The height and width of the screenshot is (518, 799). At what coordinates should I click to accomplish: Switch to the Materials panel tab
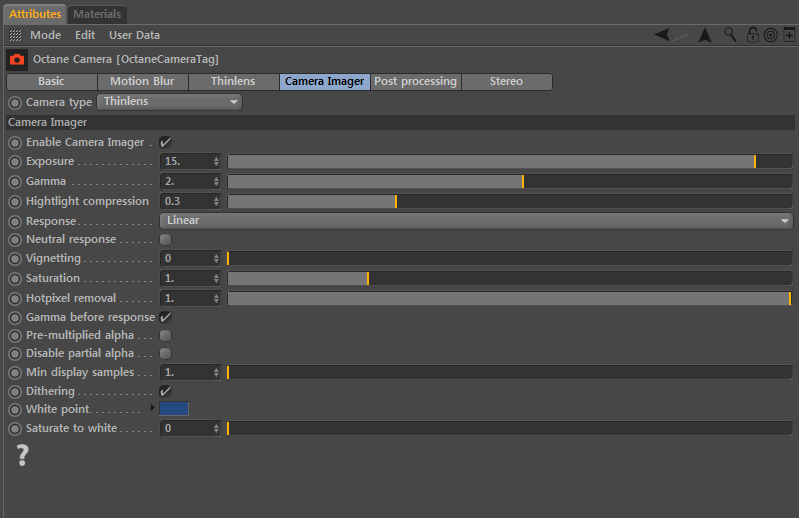pos(97,14)
